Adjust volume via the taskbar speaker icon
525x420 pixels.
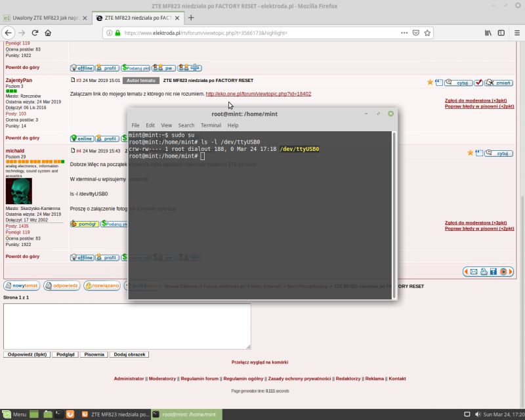point(478,414)
